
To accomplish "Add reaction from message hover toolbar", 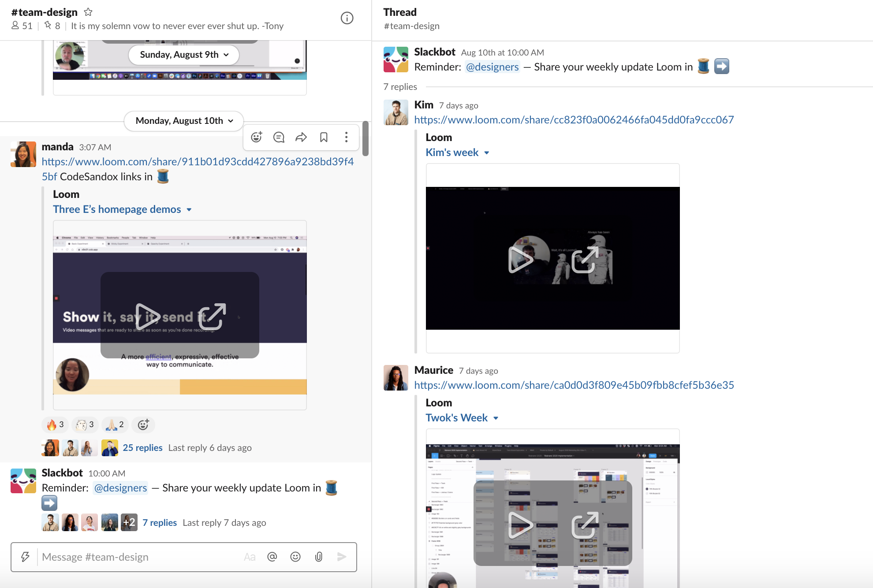I will (257, 137).
